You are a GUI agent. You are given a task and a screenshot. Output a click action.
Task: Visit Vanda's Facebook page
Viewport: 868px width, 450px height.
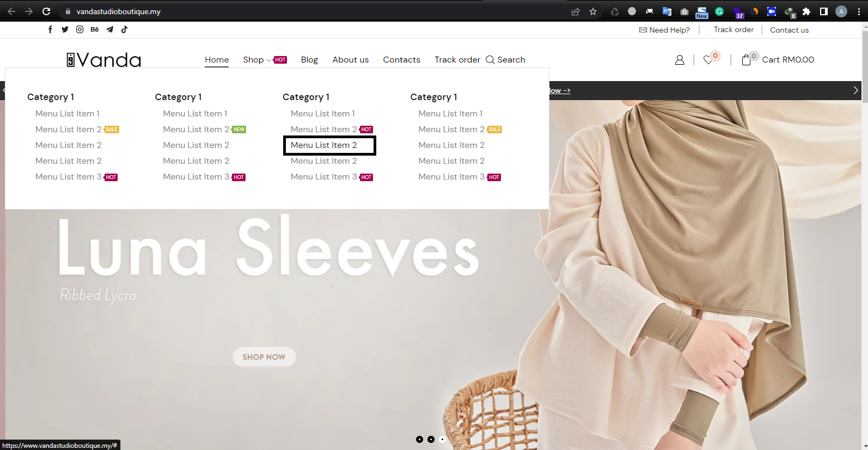click(50, 29)
